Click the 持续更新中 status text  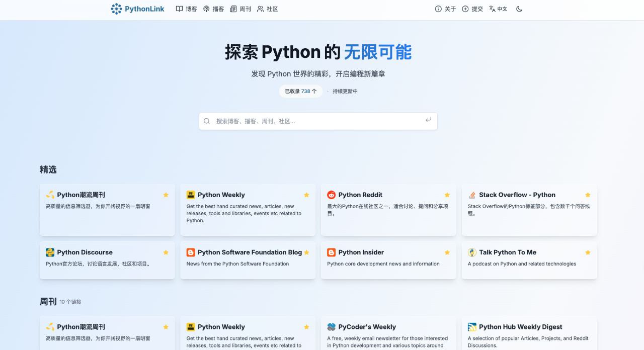click(345, 91)
